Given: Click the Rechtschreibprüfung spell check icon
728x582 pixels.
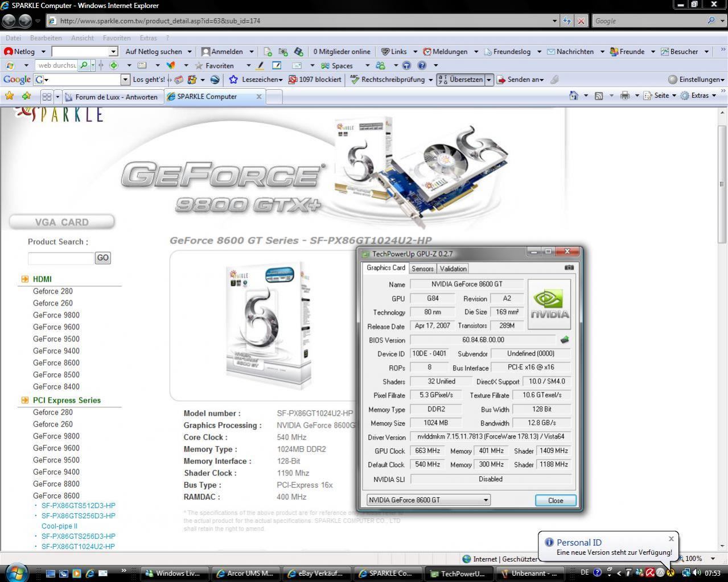Looking at the screenshot, I should [x=355, y=80].
